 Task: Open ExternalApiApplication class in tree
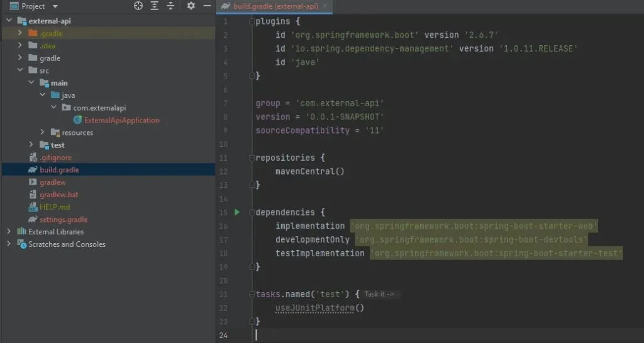pyautogui.click(x=121, y=120)
